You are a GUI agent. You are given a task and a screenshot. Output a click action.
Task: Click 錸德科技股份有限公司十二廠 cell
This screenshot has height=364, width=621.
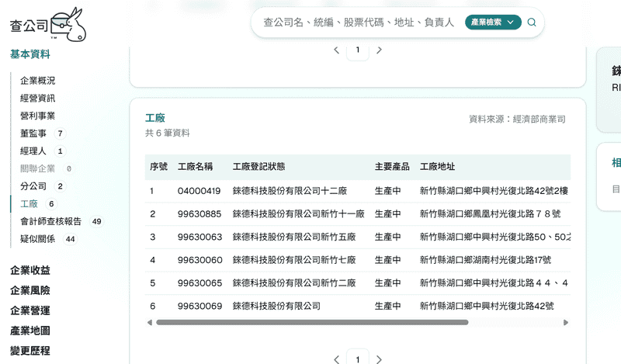290,191
